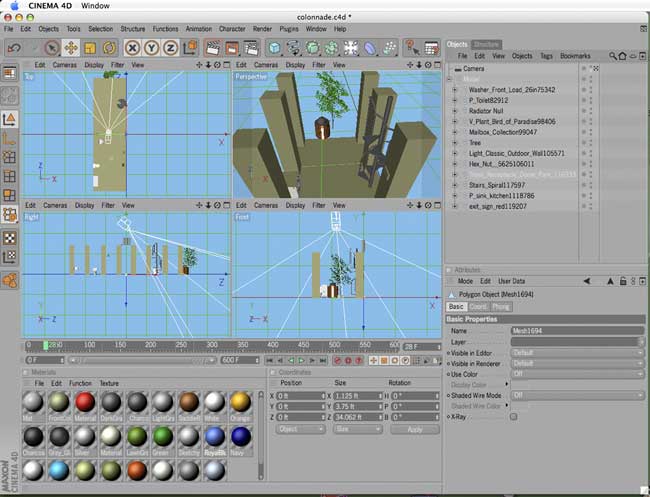Open the Object dropdown in Coordinates panel
The height and width of the screenshot is (497, 650).
tap(301, 429)
